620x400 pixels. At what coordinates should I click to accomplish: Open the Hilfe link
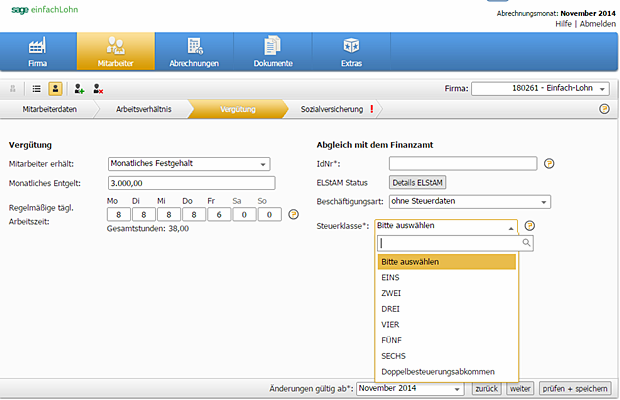point(563,24)
